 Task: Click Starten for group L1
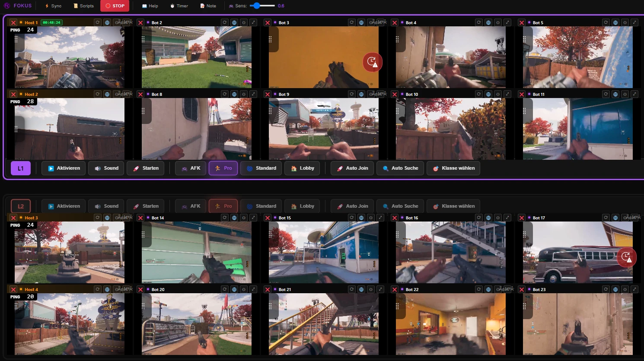coord(146,168)
